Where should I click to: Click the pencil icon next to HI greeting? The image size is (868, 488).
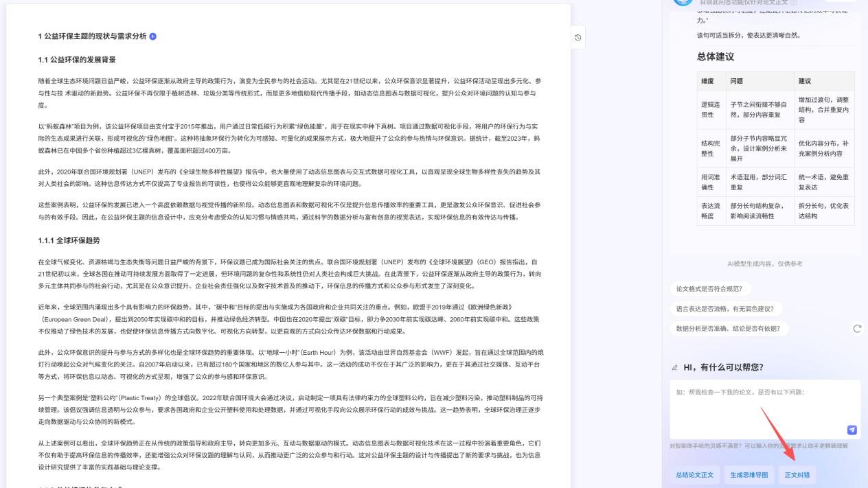[x=674, y=368]
